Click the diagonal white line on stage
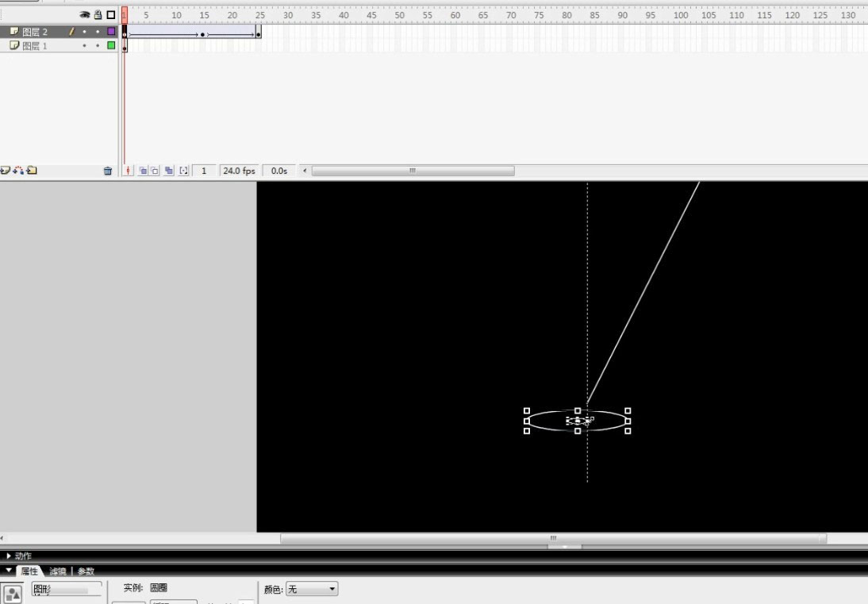The height and width of the screenshot is (604, 868). point(643,292)
